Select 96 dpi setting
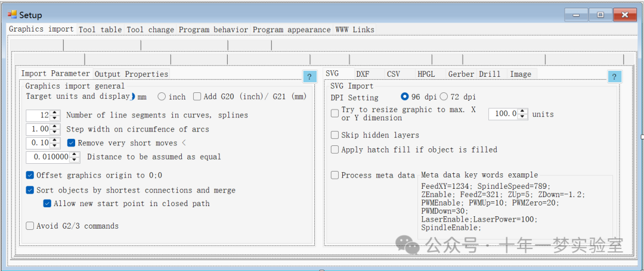The height and width of the screenshot is (271, 644). click(x=419, y=96)
